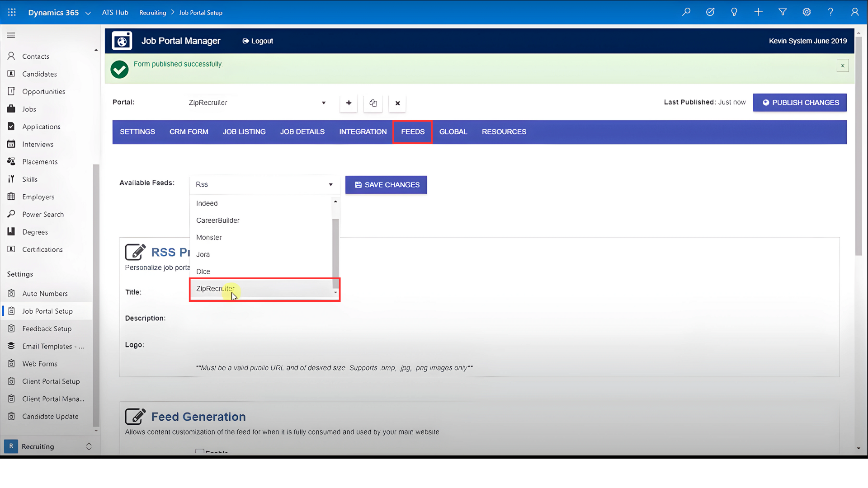Click the SAVE CHANGES button
Viewport: 868px width, 488px height.
tap(386, 185)
